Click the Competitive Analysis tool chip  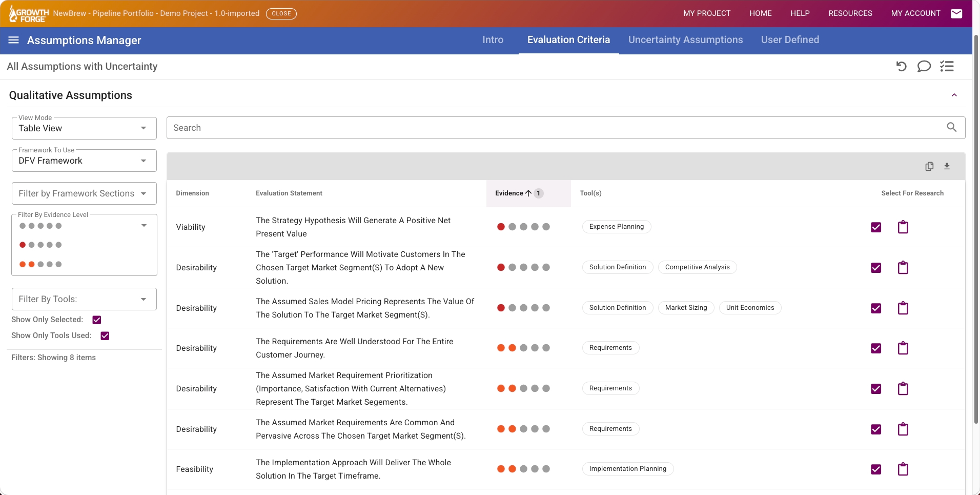[697, 267]
